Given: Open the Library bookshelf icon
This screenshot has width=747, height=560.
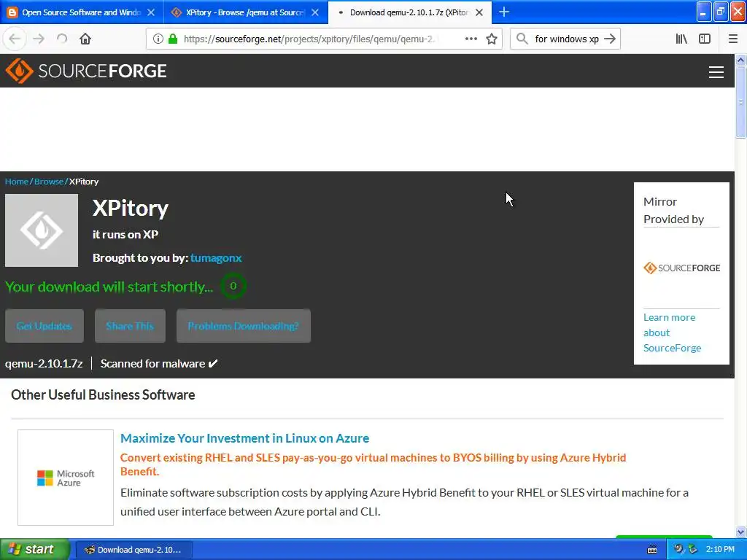Looking at the screenshot, I should pyautogui.click(x=681, y=39).
